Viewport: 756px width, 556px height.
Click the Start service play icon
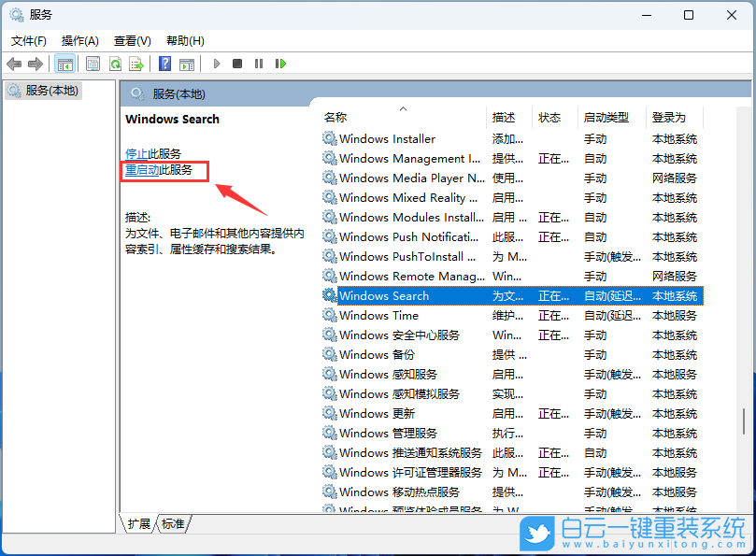tap(216, 64)
